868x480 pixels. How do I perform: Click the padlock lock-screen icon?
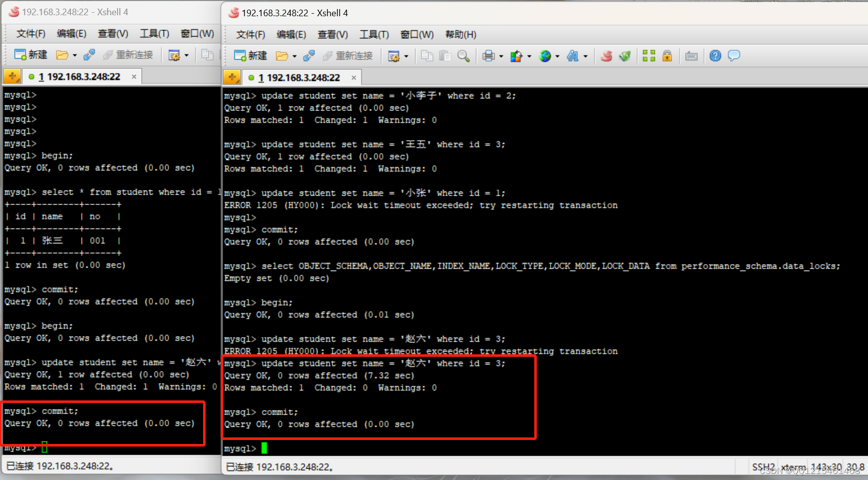[x=667, y=56]
